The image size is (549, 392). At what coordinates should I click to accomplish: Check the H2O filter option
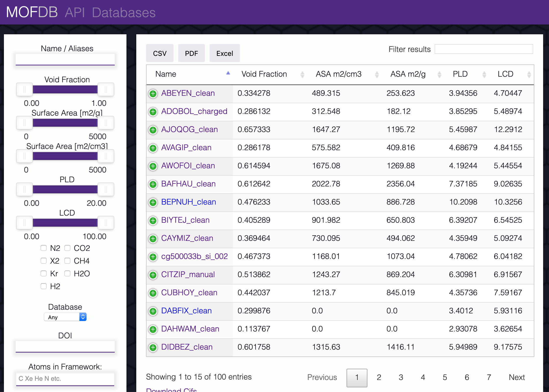(67, 273)
